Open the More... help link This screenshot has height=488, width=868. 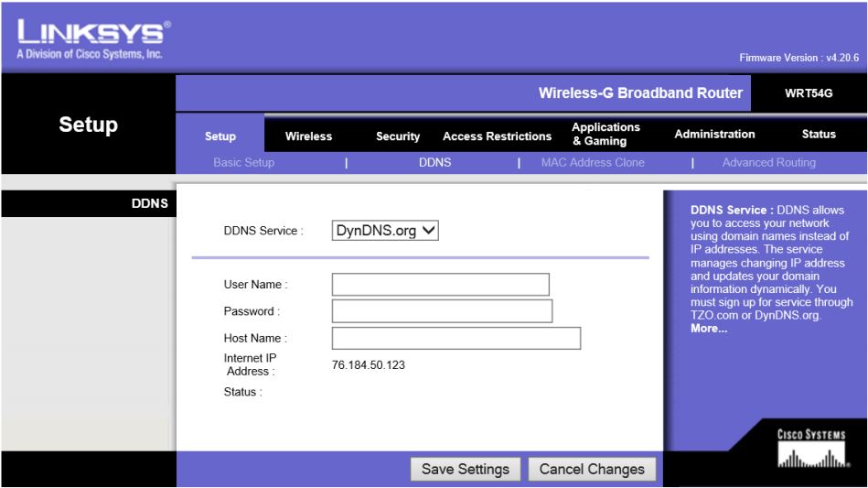(709, 329)
